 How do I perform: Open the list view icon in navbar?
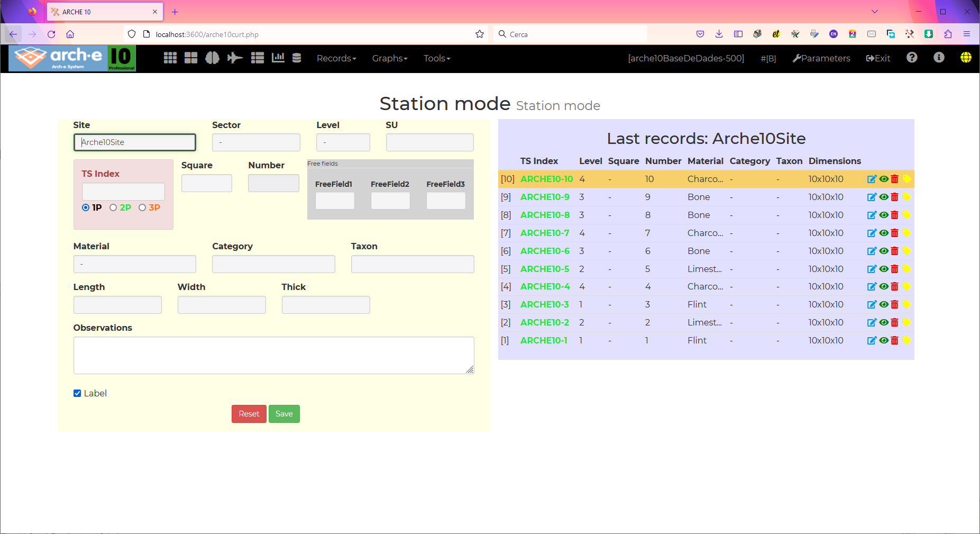(x=258, y=58)
